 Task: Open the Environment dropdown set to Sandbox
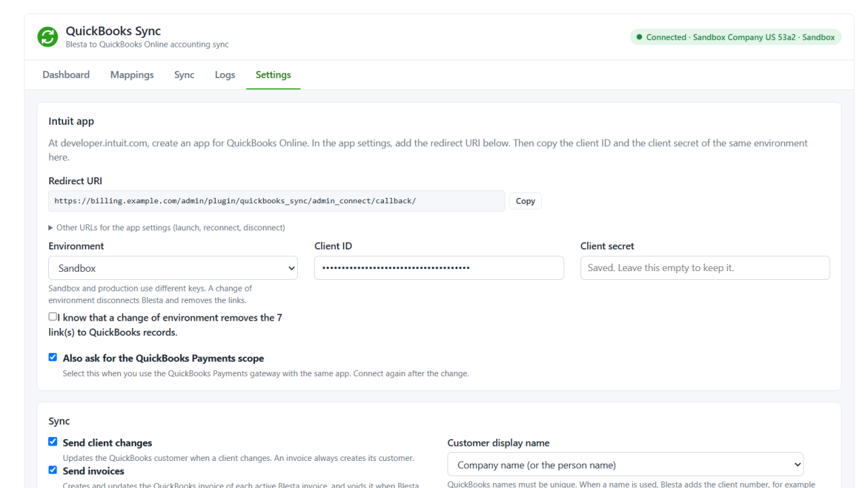click(x=173, y=268)
